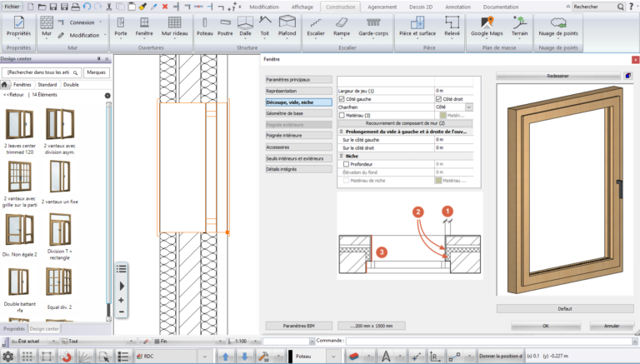The height and width of the screenshot is (364, 640).
Task: Collapse the Niche section
Action: pos(341,156)
